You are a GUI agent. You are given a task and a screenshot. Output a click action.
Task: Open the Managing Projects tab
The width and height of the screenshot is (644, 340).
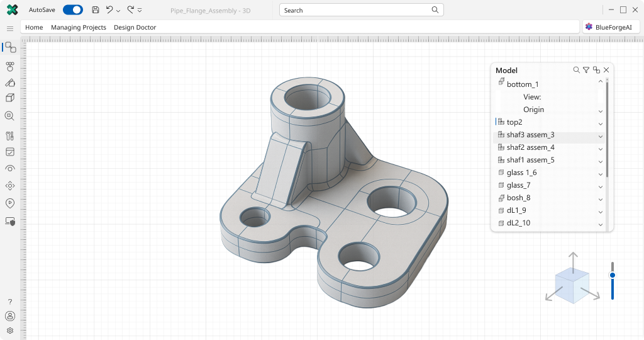point(79,28)
